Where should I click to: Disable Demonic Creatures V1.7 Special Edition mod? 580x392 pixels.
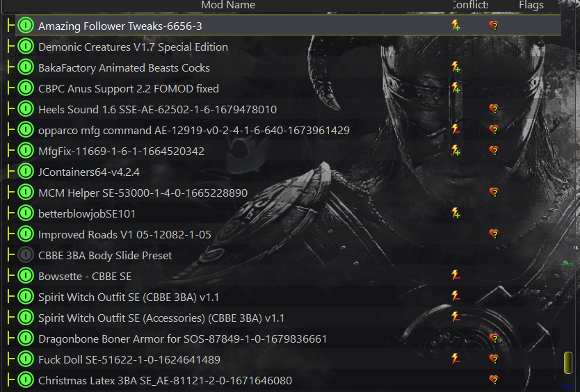pos(26,47)
